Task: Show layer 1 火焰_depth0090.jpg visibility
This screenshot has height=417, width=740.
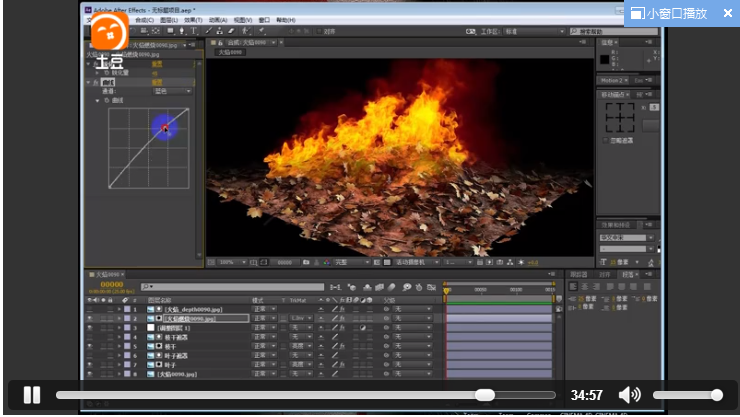Action: tap(90, 309)
